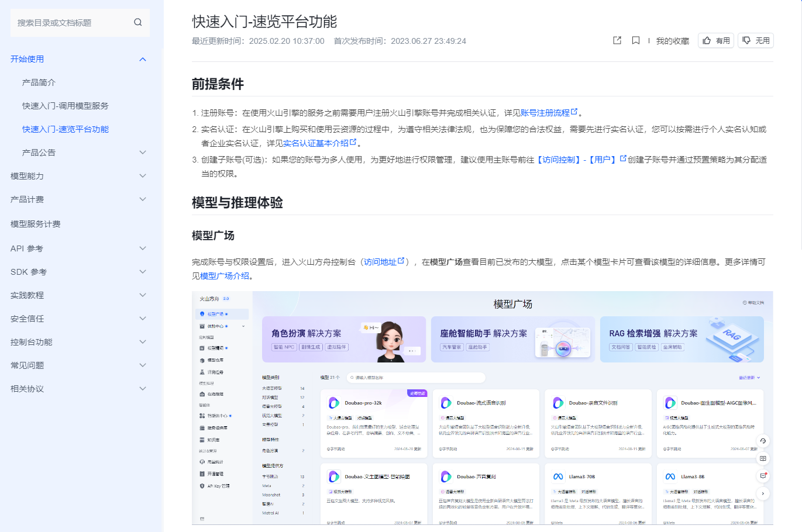This screenshot has width=802, height=532.
Task: Open 我的收藏 favorites
Action: (x=673, y=41)
